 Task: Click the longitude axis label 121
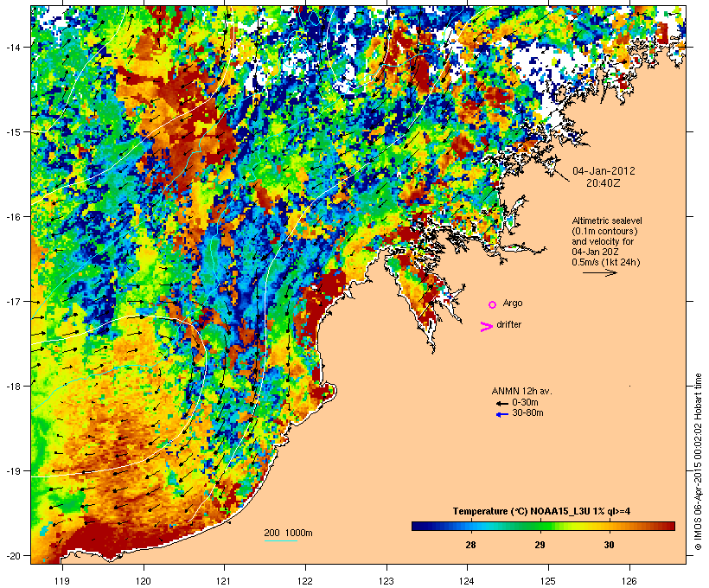point(224,581)
